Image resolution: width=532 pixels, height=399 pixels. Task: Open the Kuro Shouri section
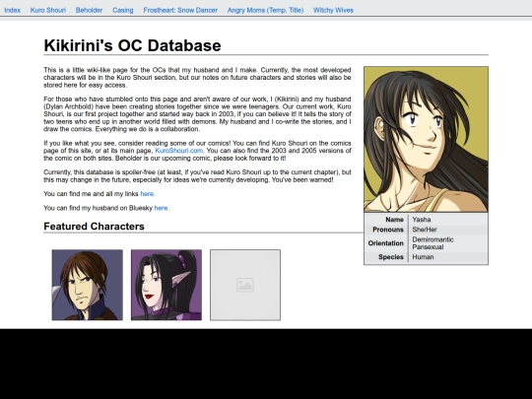48,10
